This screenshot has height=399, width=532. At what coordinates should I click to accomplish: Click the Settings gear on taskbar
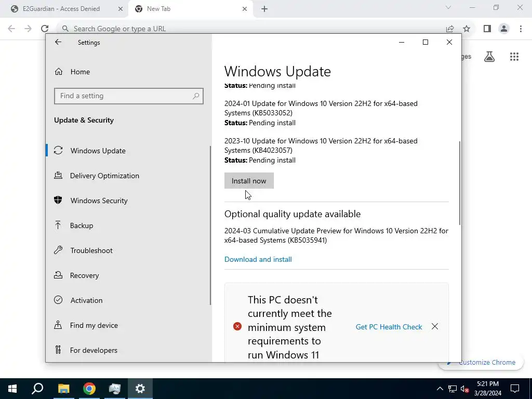[x=140, y=389]
